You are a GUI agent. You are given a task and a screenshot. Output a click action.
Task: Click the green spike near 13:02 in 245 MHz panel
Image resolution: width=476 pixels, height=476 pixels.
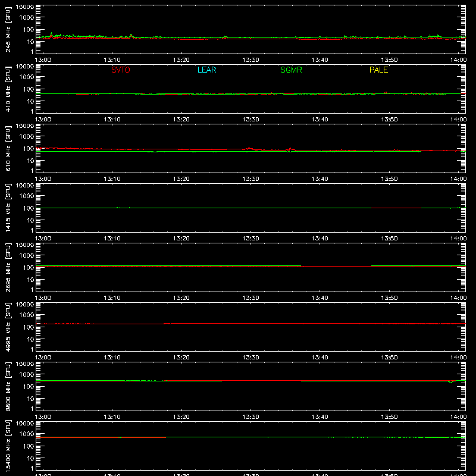point(51,34)
